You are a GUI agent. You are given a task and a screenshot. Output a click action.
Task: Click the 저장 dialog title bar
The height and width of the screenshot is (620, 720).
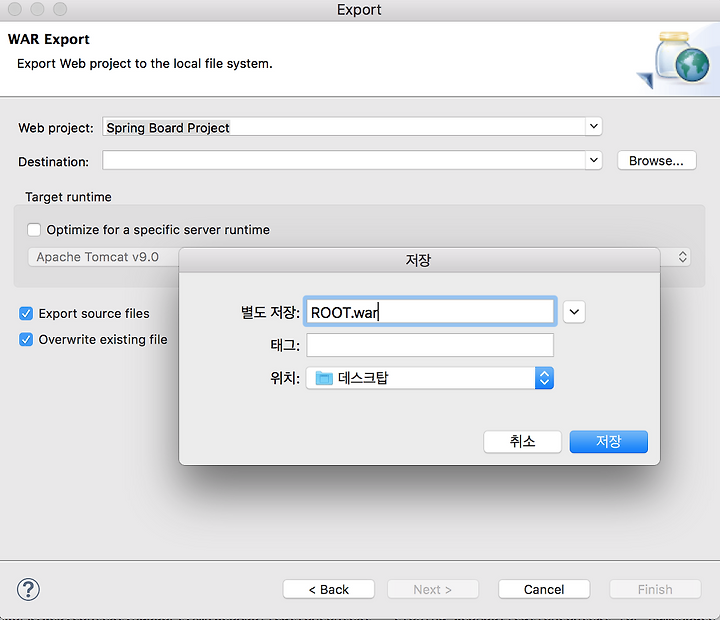pyautogui.click(x=419, y=260)
